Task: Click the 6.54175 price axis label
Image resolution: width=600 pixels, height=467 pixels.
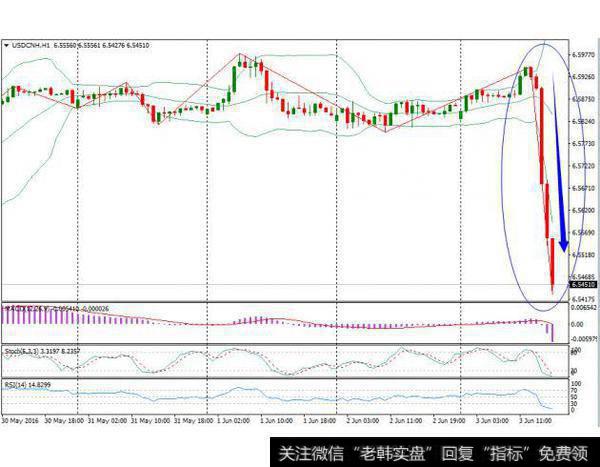Action: (x=584, y=299)
